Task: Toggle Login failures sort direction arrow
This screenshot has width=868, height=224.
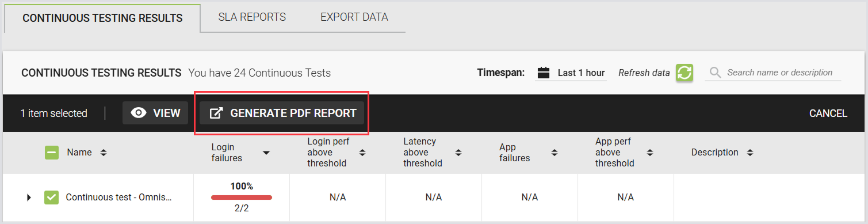Action: [266, 153]
